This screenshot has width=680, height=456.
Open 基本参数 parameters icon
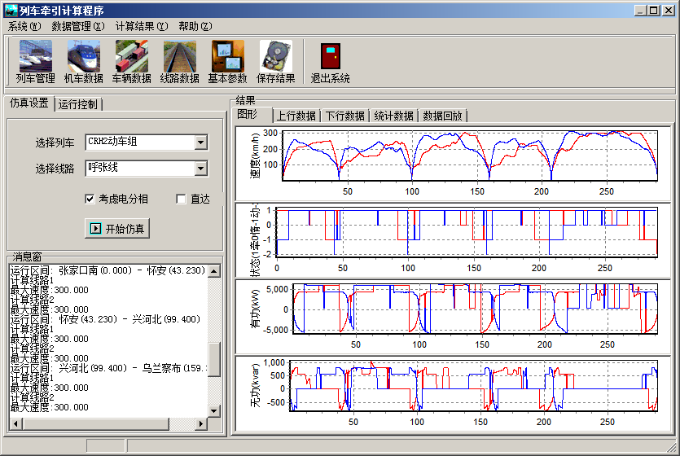pos(228,56)
